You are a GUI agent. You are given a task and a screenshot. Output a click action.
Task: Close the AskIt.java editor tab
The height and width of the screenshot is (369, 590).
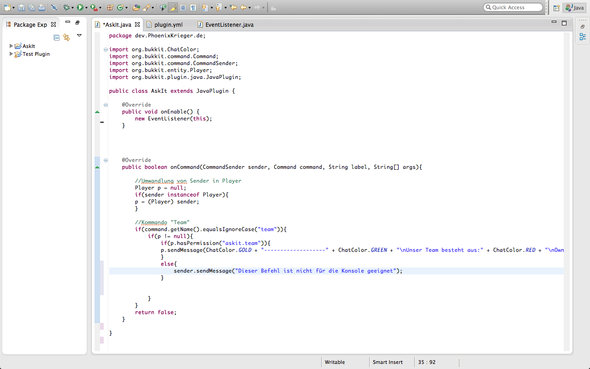click(137, 24)
